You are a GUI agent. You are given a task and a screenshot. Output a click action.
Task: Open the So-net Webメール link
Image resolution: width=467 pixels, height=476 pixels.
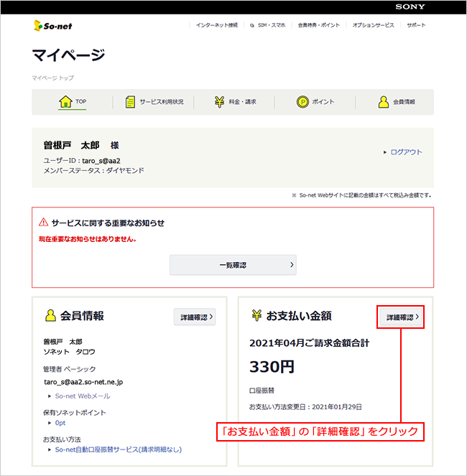[x=83, y=396]
